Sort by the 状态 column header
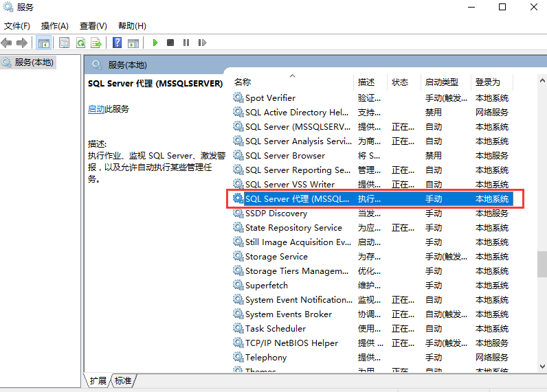 404,82
